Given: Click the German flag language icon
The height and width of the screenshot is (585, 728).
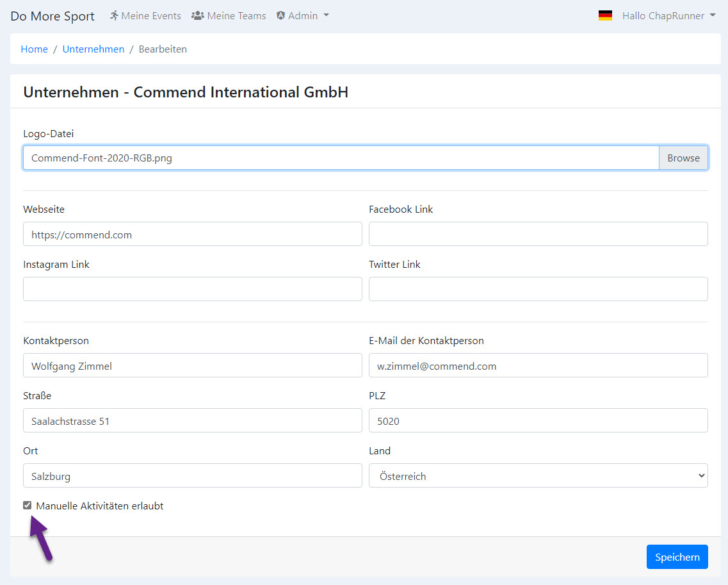Looking at the screenshot, I should click(605, 15).
